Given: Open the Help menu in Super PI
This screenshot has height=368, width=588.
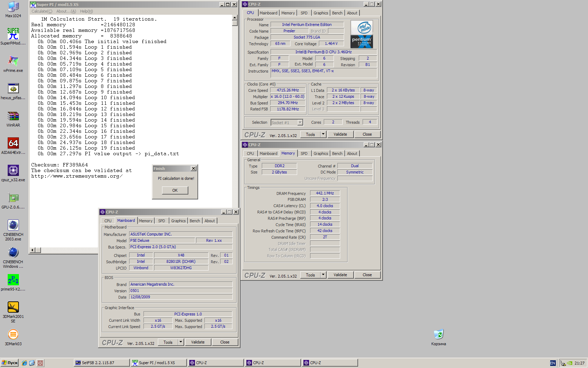Looking at the screenshot, I should coord(86,11).
